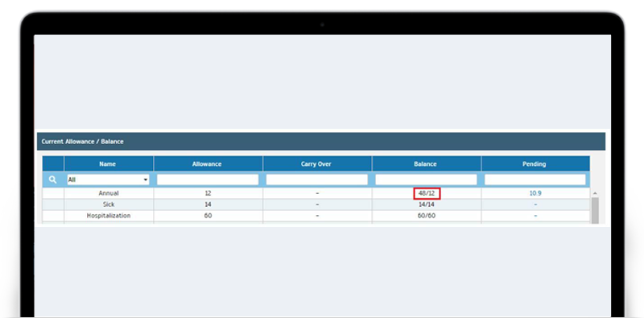Image resolution: width=644 pixels, height=318 pixels.
Task: Select the Sick leave row name
Action: pos(109,204)
